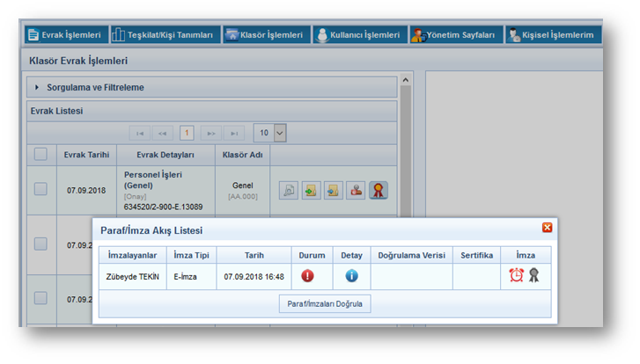This screenshot has width=640, height=364.
Task: Open the Kullanıcı İşlemleri menu
Action: point(359,35)
